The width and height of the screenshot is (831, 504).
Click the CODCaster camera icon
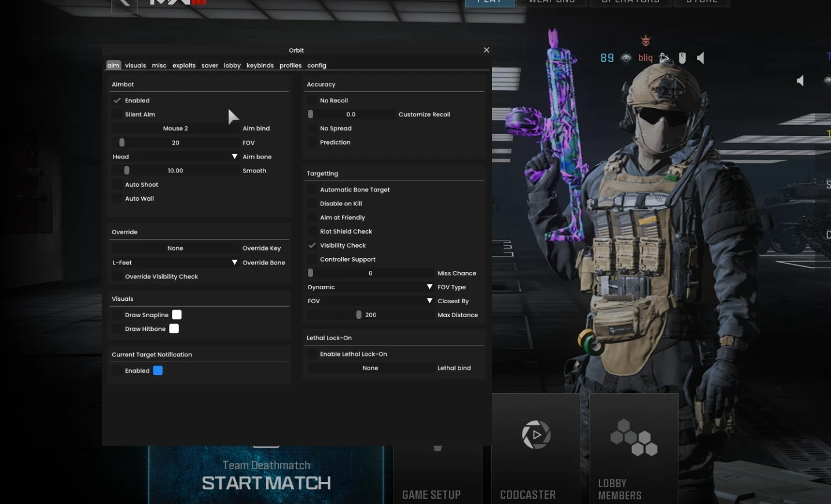(x=536, y=435)
